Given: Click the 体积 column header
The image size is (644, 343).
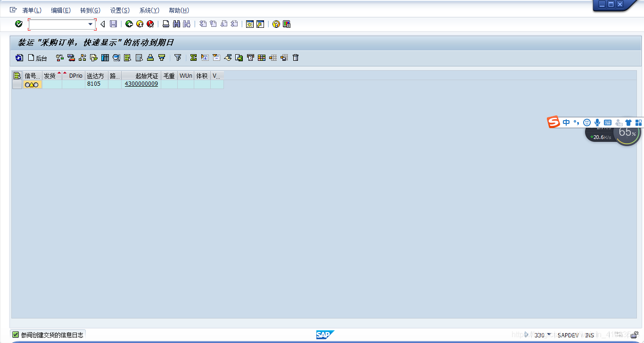Looking at the screenshot, I should click(x=202, y=75).
